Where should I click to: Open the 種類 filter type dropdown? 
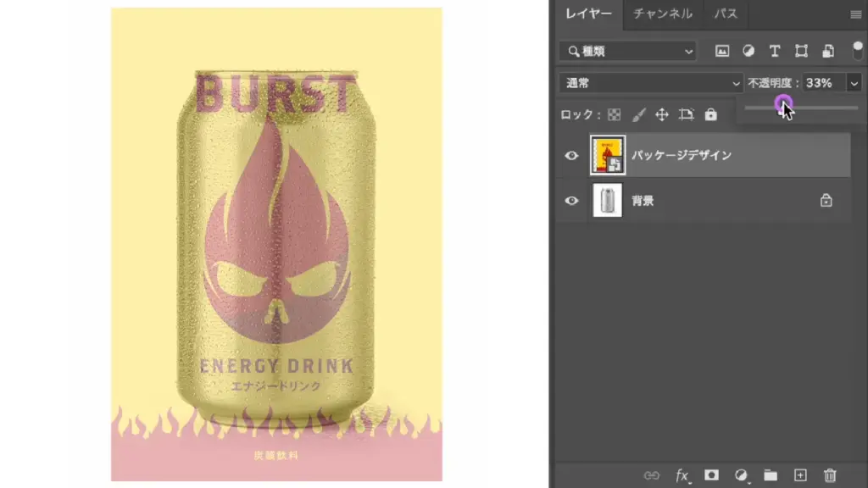click(627, 52)
